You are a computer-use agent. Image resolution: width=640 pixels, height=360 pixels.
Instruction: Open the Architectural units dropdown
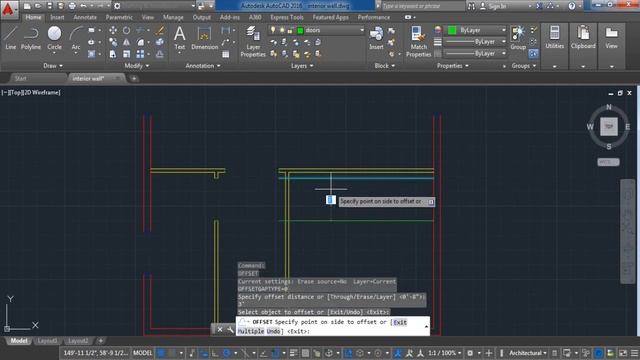[527, 353]
